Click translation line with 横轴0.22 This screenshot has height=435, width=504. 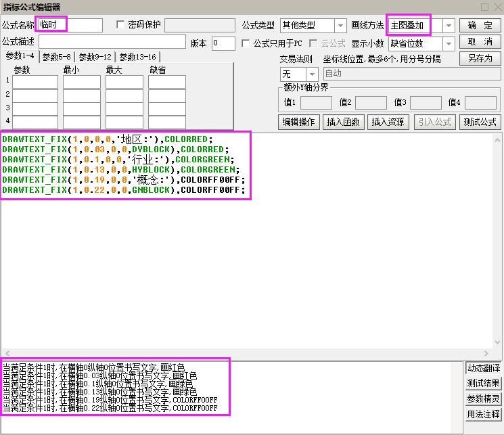pos(110,408)
